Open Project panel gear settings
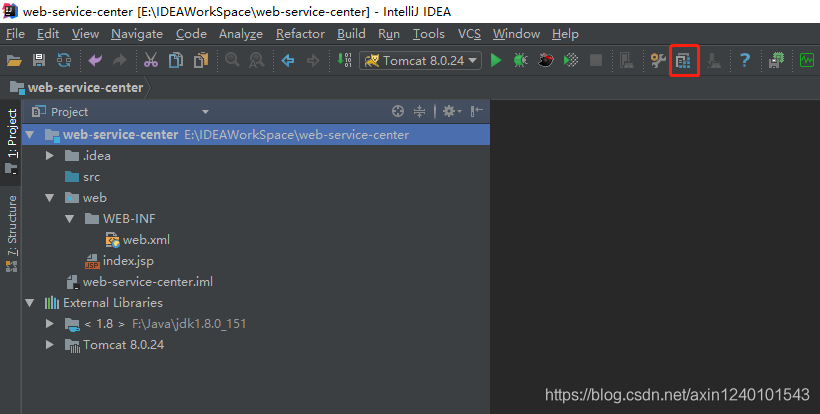The image size is (820, 414). [x=451, y=111]
